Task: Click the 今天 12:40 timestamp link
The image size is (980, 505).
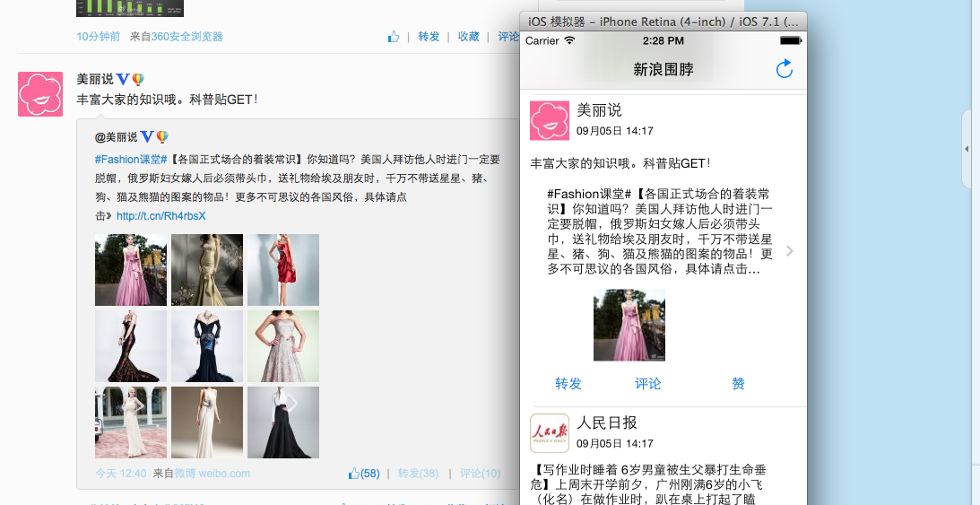Action: point(121,473)
